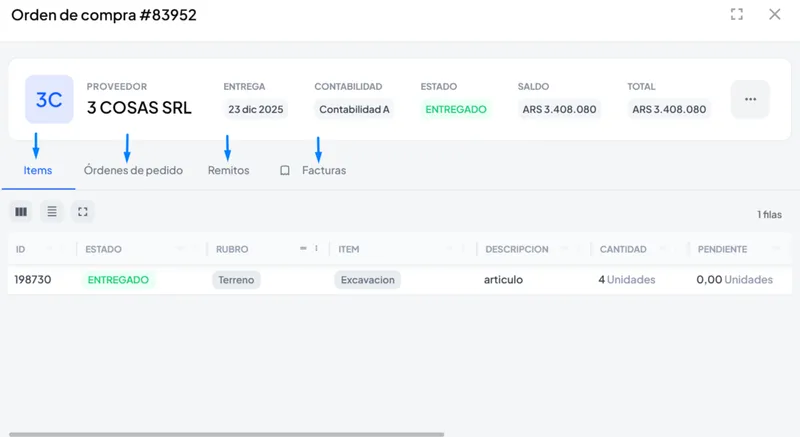
Task: Switch to the Remitos tab
Action: click(228, 170)
